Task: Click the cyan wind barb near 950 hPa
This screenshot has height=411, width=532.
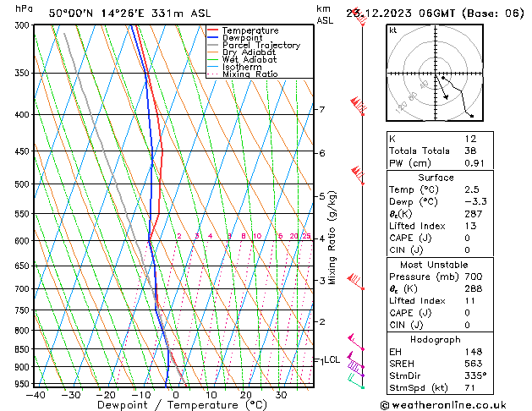Action: (x=356, y=381)
